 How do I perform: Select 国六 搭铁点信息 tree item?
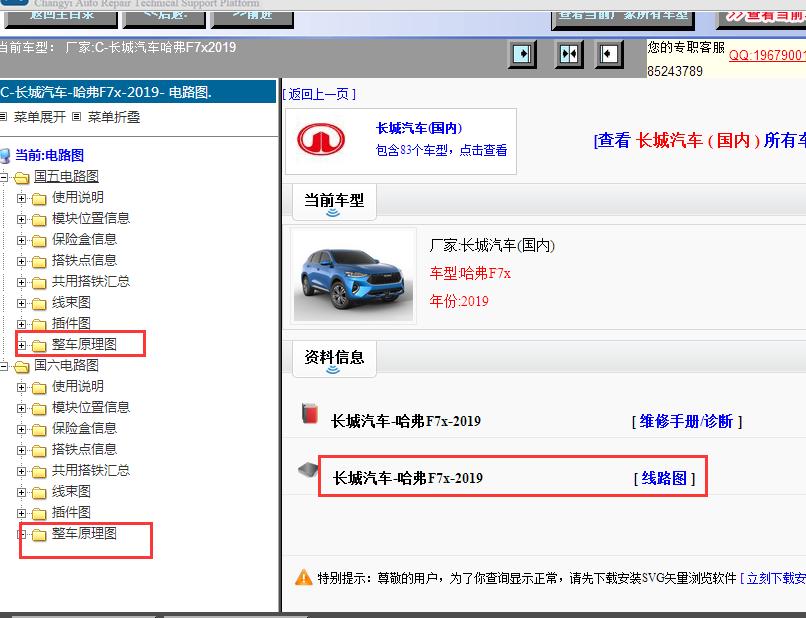click(84, 449)
